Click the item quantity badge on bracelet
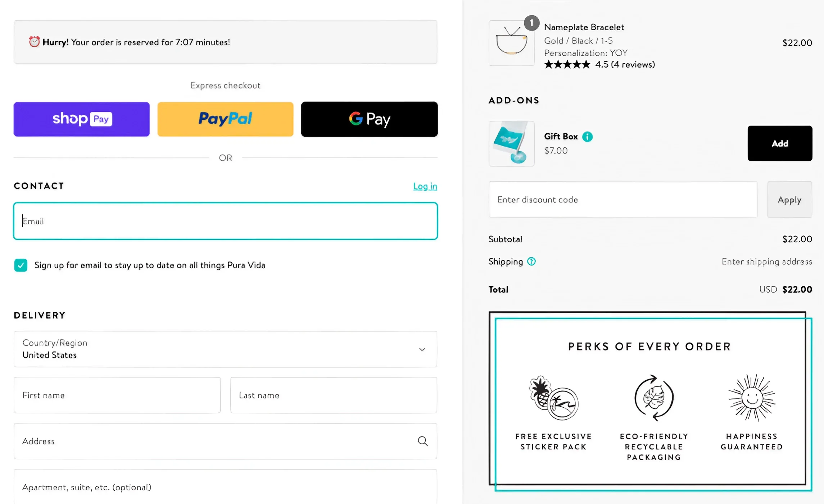Viewport: 824px width, 504px height. (531, 23)
